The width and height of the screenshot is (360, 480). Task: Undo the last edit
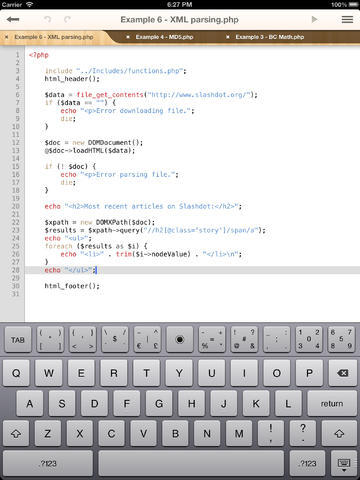48,19
